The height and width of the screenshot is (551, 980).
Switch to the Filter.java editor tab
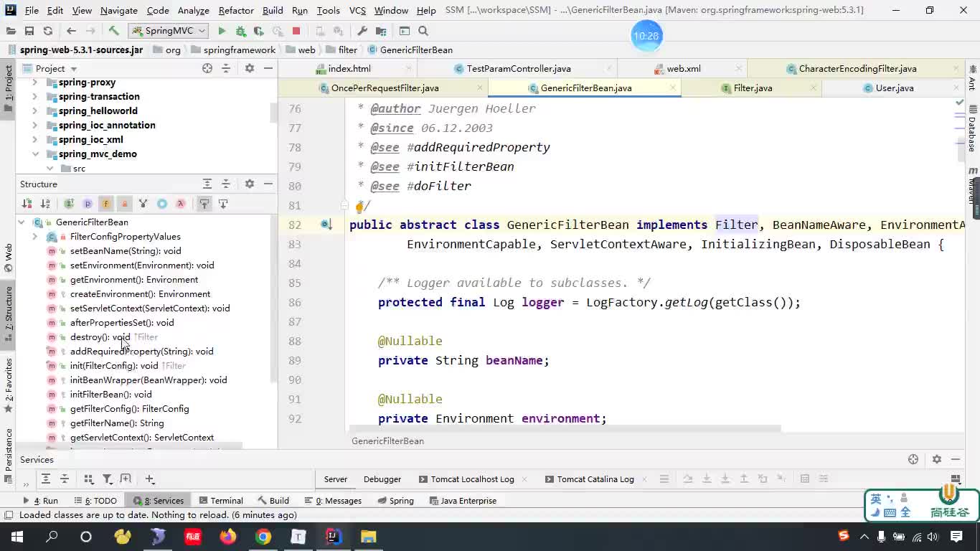click(753, 88)
